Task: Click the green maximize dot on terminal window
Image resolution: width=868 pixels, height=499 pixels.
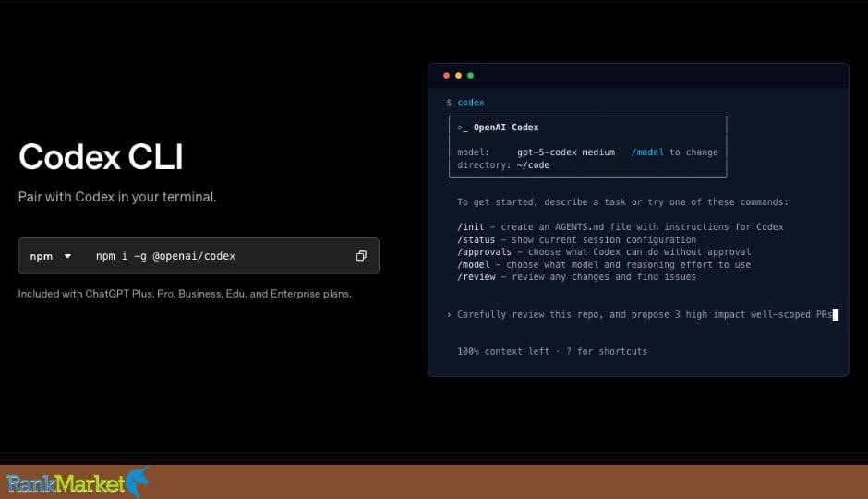Action: point(471,76)
